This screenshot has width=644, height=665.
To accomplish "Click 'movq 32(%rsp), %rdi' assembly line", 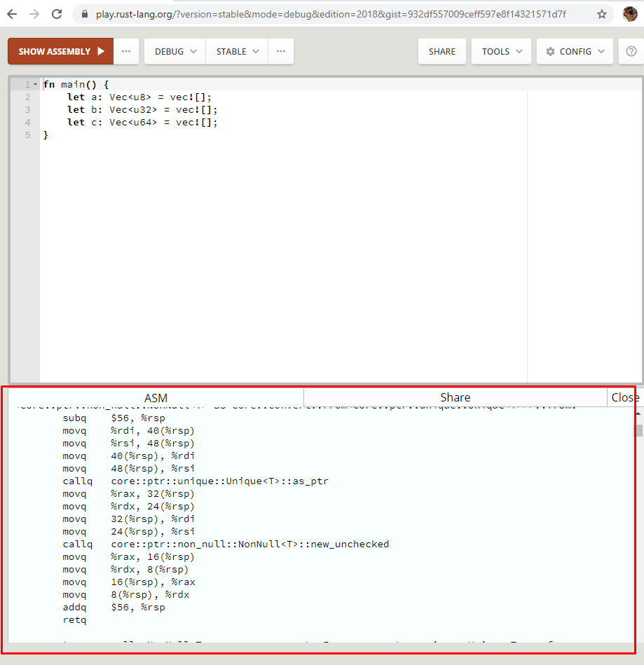I will [x=128, y=519].
